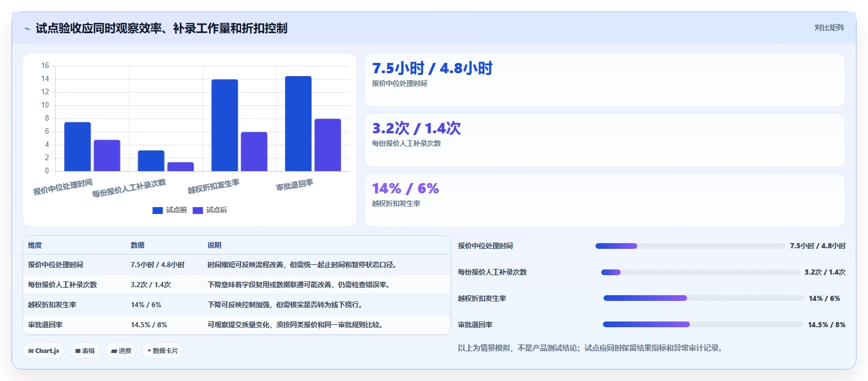Click the footnote starting 以上为情景模拟

pyautogui.click(x=590, y=348)
